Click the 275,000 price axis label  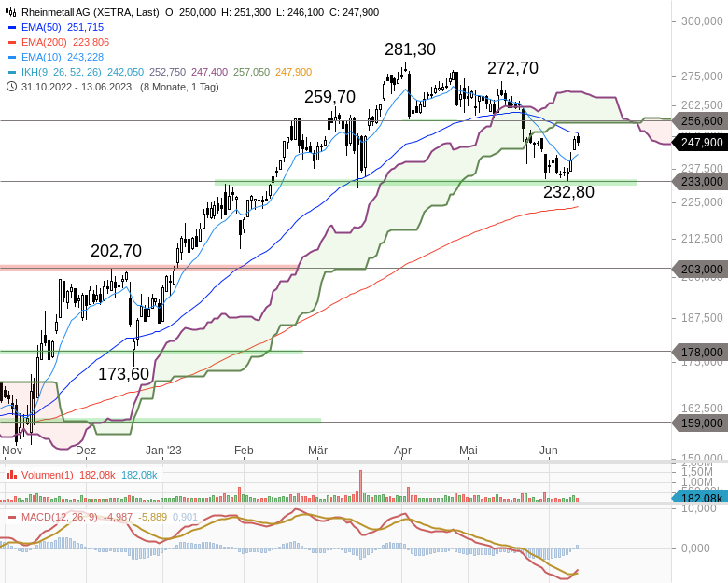(x=702, y=76)
